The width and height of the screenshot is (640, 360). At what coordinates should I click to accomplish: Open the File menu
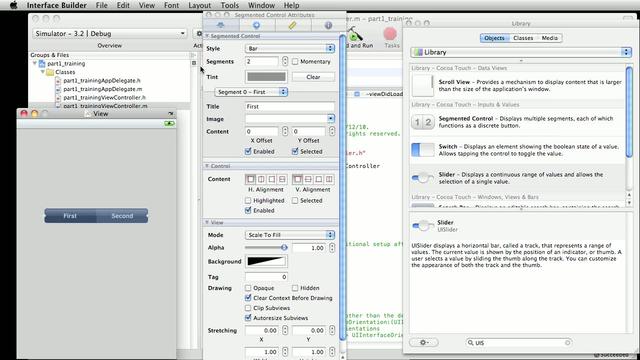coord(102,5)
